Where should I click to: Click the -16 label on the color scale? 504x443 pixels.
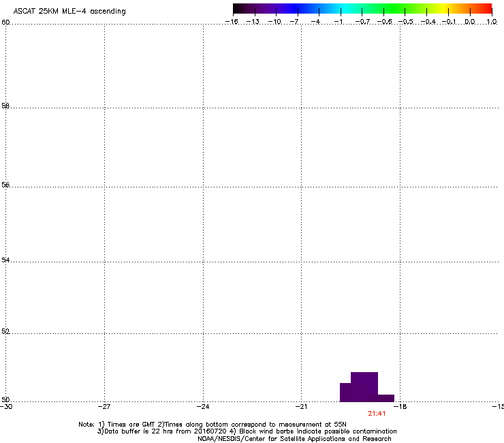pos(232,22)
